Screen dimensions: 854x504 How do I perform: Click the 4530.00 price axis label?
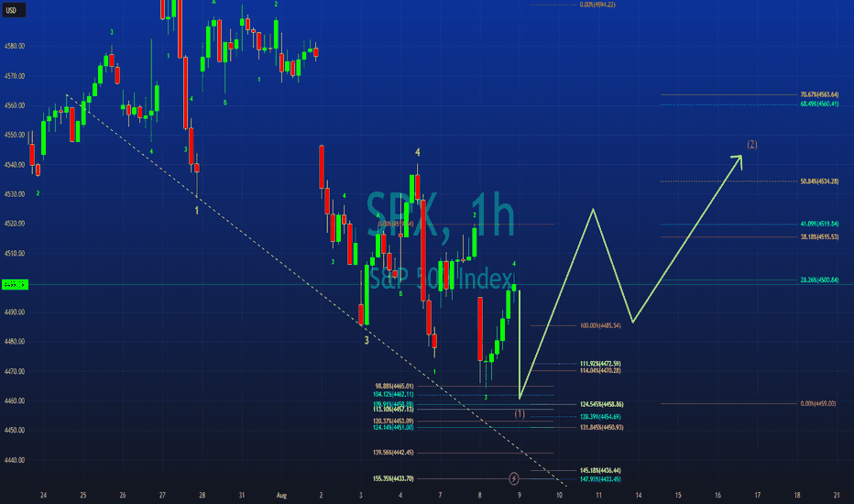14,194
